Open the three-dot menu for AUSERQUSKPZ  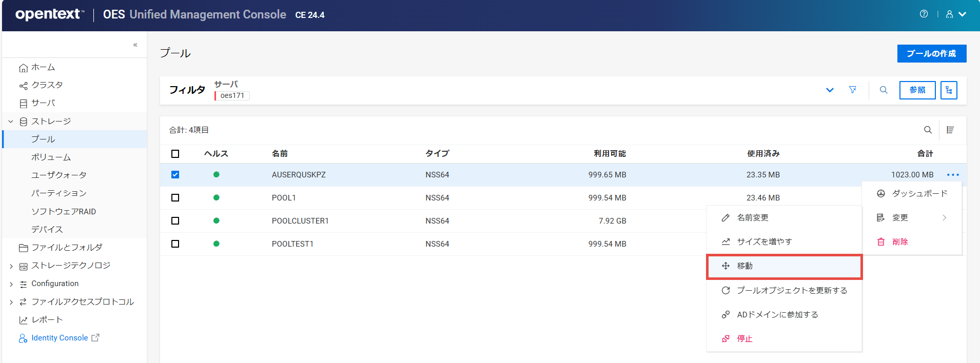953,175
